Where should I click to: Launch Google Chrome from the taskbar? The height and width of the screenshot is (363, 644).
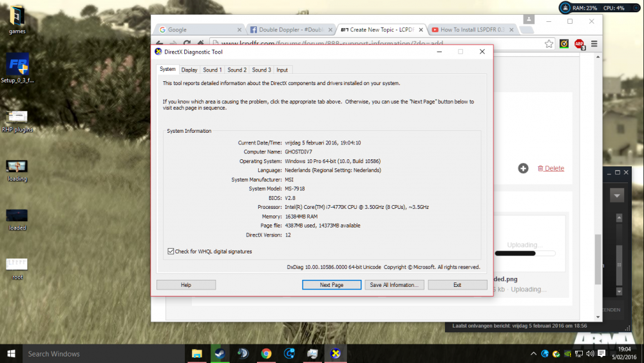(266, 353)
